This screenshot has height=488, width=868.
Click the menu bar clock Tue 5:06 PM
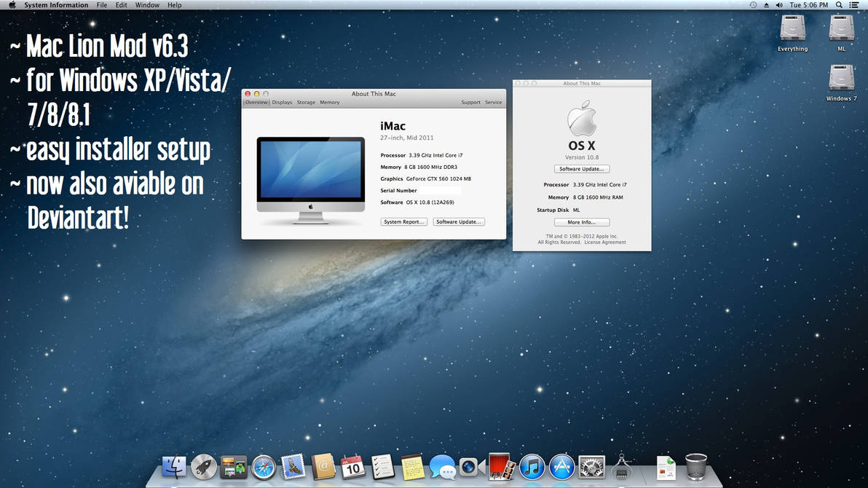809,5
